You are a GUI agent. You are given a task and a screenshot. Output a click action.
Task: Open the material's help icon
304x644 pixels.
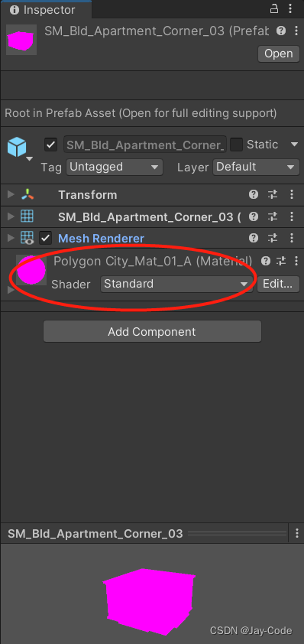[266, 260]
